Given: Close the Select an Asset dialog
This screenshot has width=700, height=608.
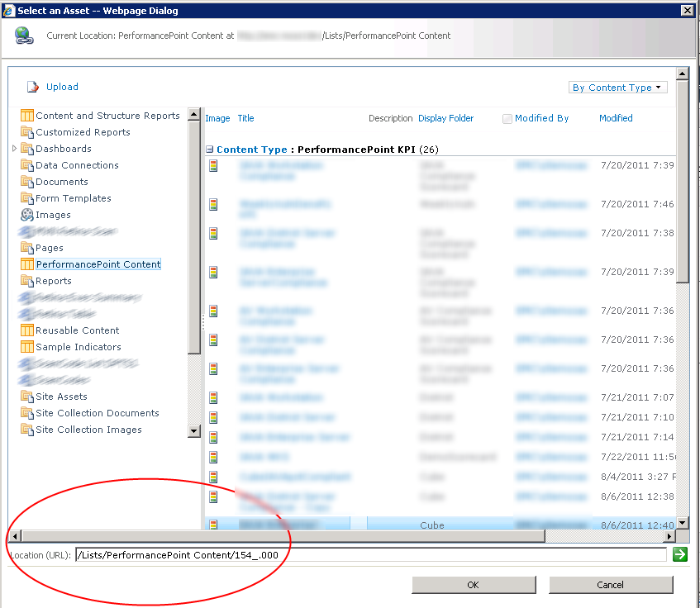Looking at the screenshot, I should [x=687, y=10].
